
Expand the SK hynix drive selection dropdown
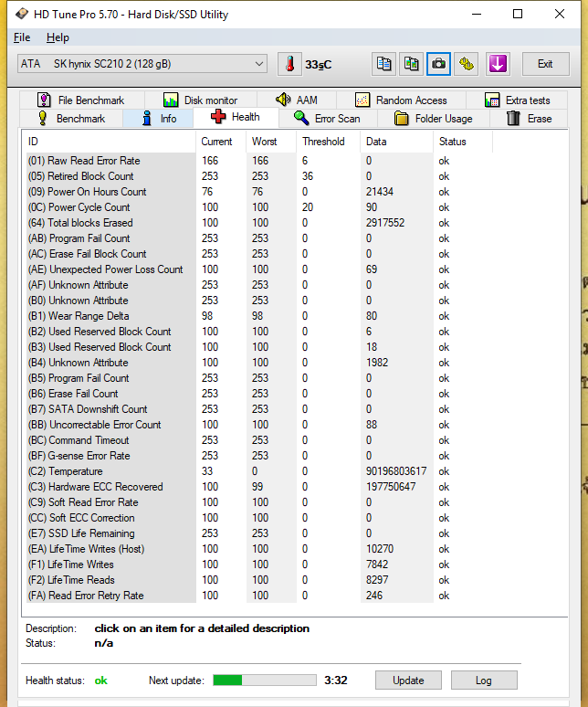pos(142,64)
